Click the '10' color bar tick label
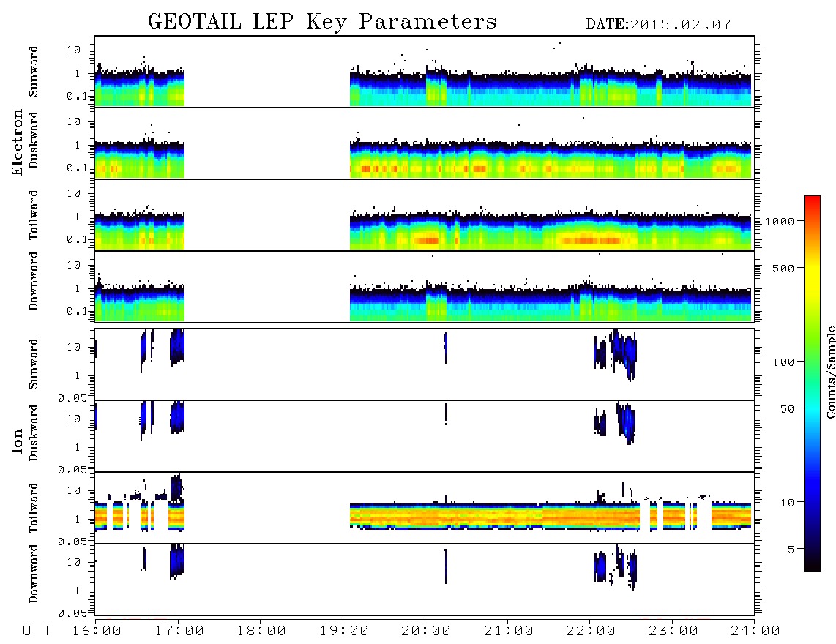The image size is (836, 644). point(787,503)
